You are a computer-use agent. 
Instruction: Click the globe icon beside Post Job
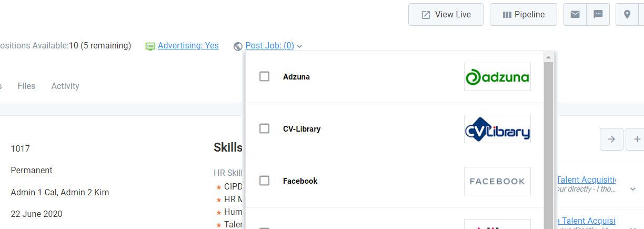point(238,46)
